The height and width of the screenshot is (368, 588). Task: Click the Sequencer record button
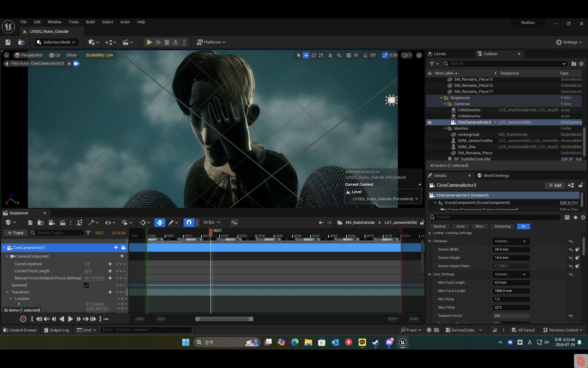coord(23,319)
